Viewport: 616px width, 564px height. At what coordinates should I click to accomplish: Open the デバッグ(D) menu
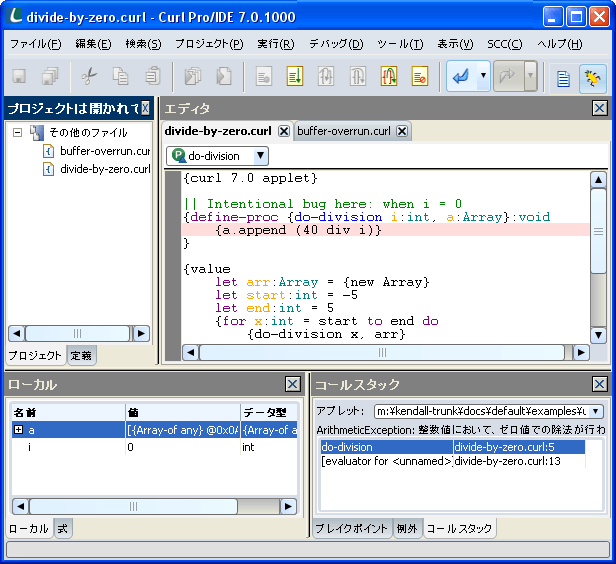pyautogui.click(x=336, y=44)
